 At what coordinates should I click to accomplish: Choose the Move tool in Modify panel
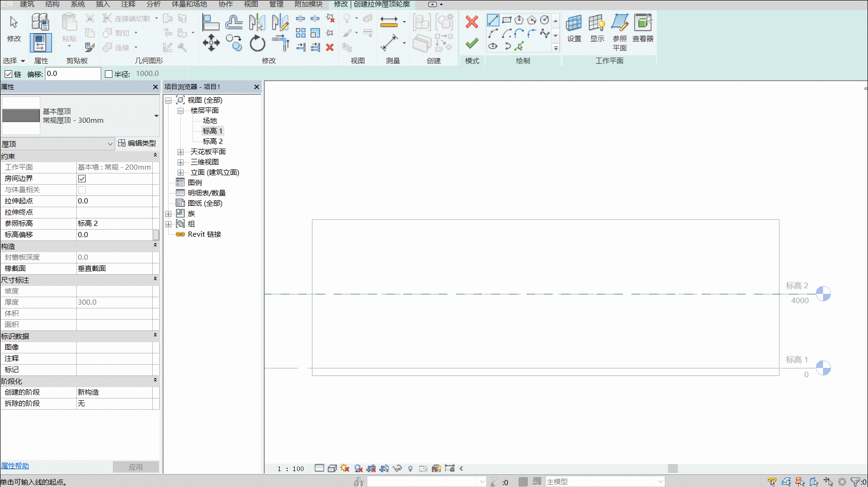(x=211, y=43)
